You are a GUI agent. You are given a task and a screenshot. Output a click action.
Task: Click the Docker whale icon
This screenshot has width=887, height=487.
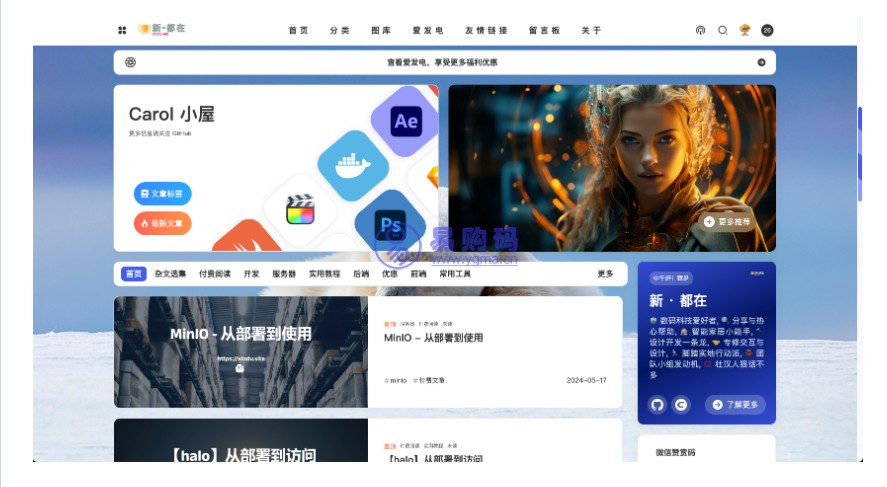352,165
